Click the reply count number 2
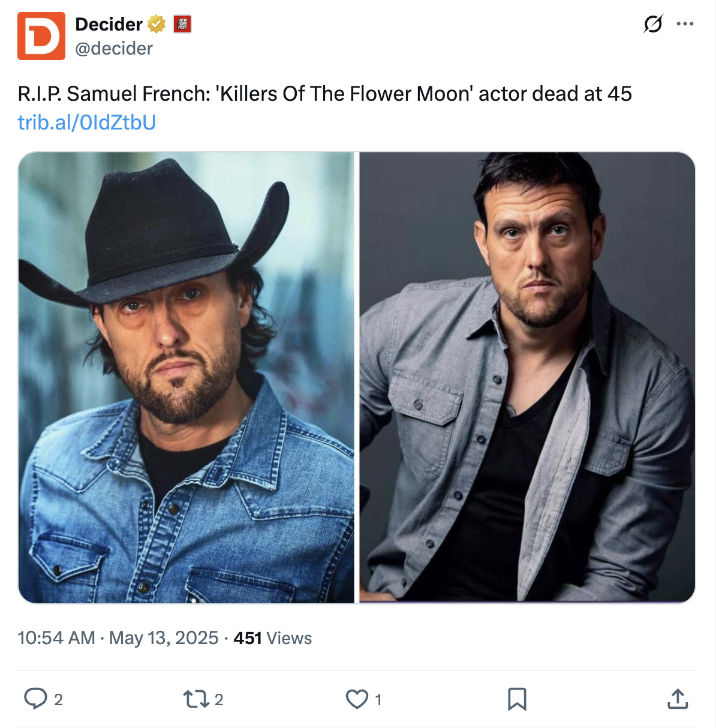The image size is (716, 728). point(58,700)
